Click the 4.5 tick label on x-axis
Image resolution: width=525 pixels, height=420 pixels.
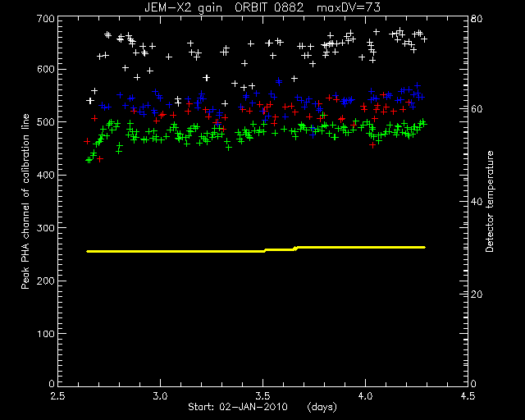pos(468,396)
